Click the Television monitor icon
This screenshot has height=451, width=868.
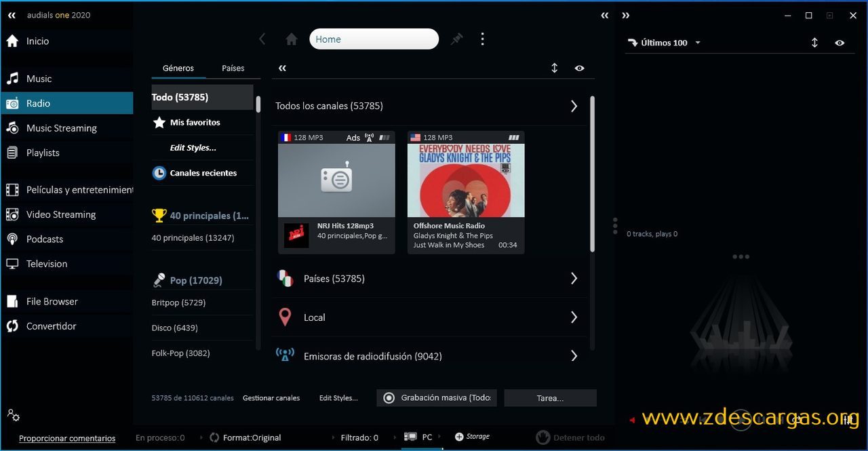tap(12, 264)
